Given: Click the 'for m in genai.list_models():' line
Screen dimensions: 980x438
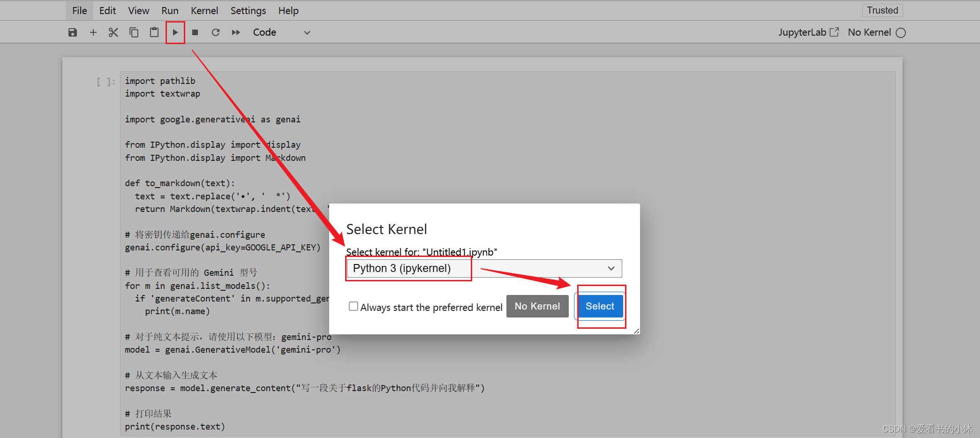Looking at the screenshot, I should point(197,286).
